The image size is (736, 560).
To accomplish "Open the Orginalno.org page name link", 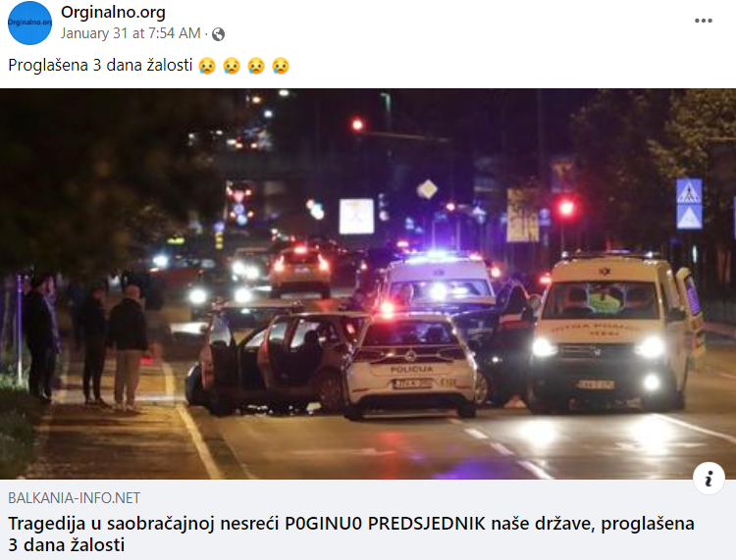I will click(x=113, y=13).
